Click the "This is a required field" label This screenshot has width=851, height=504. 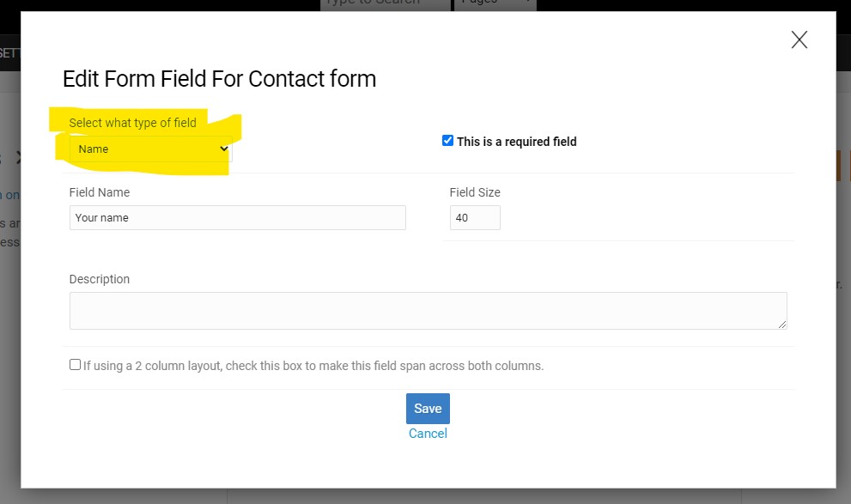(516, 142)
